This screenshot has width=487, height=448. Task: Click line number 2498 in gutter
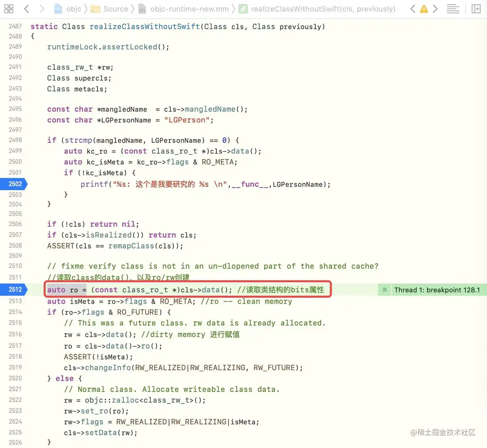(15, 140)
